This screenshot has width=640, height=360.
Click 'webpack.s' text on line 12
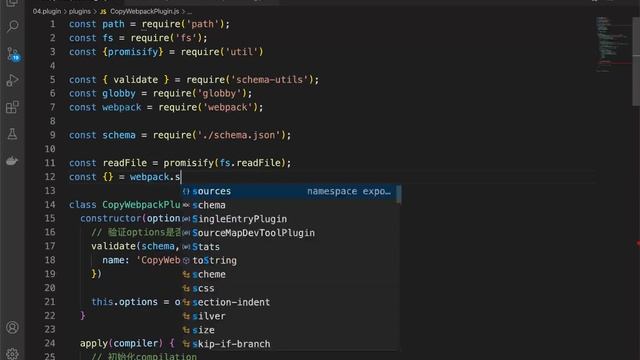[x=155, y=177]
